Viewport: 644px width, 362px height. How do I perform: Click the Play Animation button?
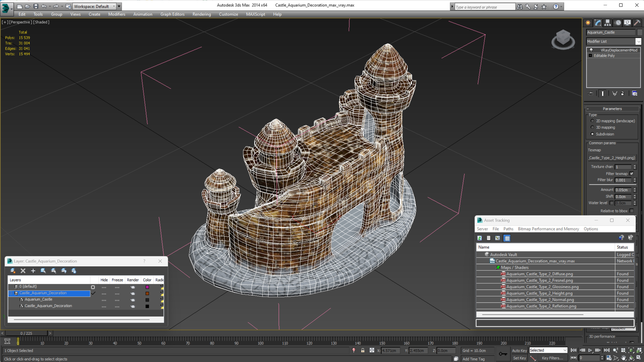tap(590, 350)
